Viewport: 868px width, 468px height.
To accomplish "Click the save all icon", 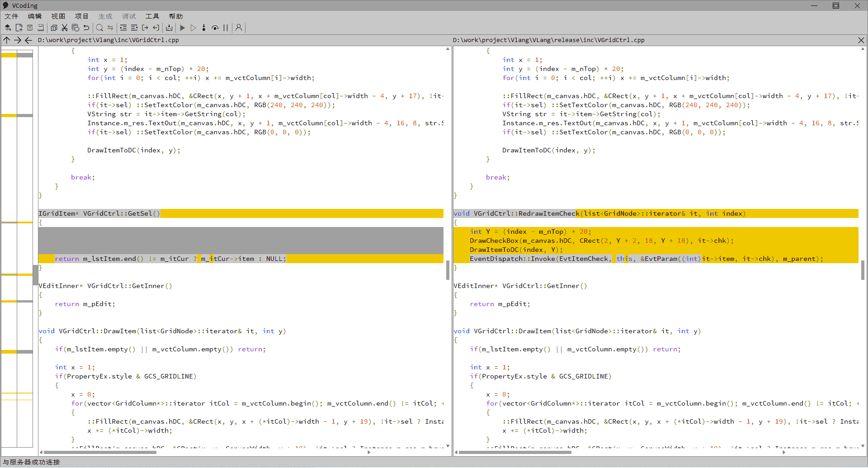I will tap(41, 28).
